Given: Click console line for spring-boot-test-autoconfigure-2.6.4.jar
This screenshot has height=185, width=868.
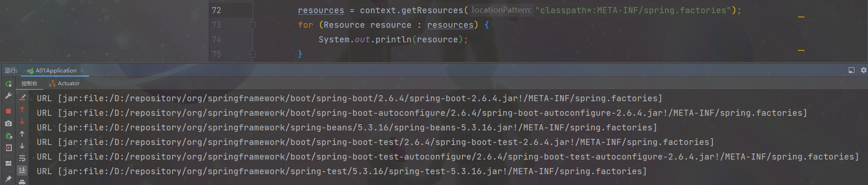Looking at the screenshot, I should point(448,157).
